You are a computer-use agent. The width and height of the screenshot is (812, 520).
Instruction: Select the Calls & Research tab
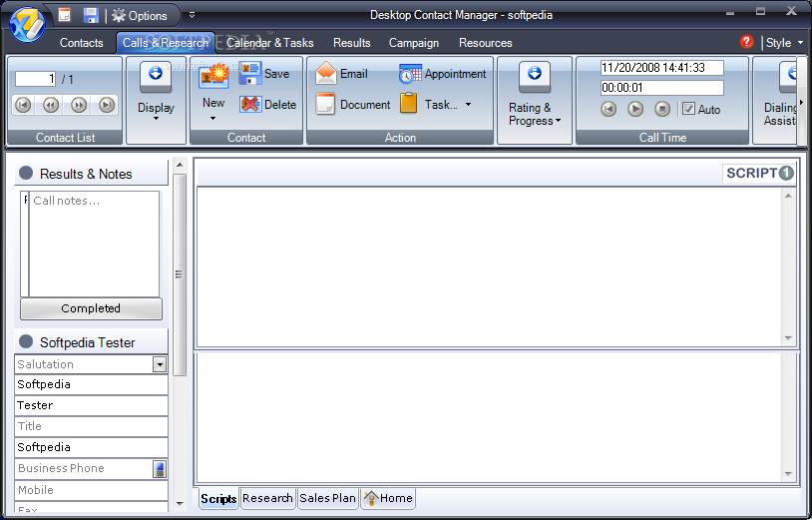[166, 43]
